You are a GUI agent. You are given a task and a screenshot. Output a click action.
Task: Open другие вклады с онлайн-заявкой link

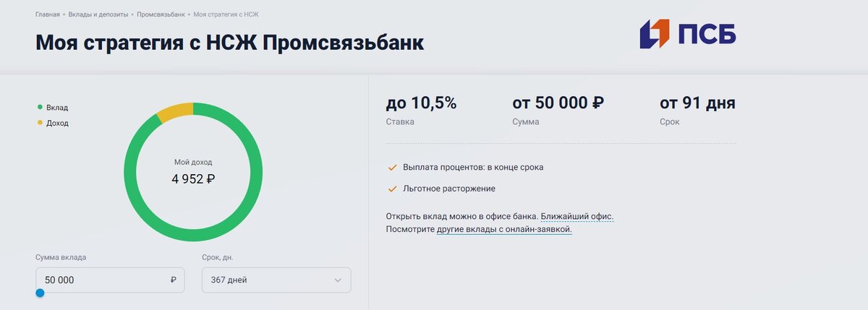tap(504, 229)
